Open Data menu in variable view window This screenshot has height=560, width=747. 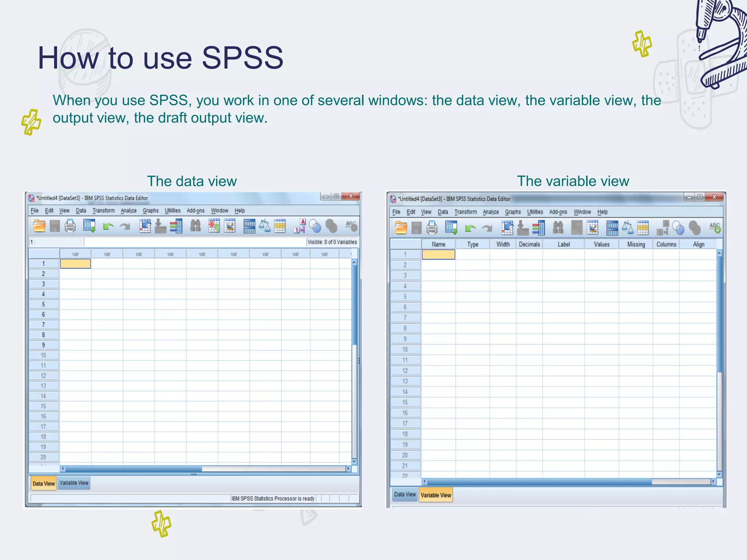(443, 212)
